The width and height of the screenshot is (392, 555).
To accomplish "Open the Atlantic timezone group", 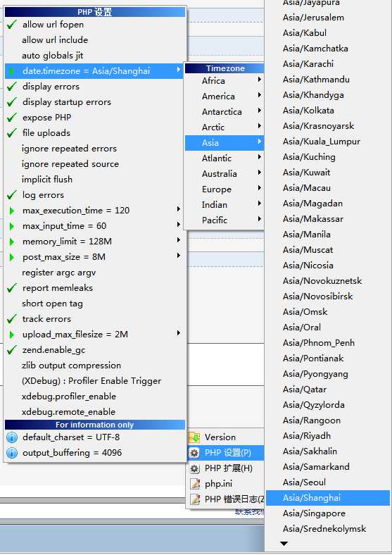I will [225, 158].
